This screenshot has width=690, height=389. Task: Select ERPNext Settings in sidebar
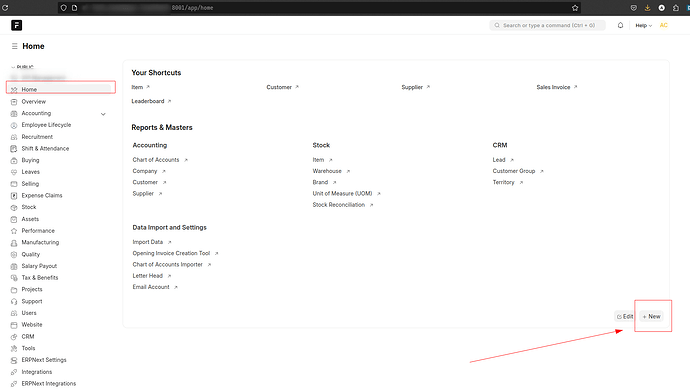44,360
